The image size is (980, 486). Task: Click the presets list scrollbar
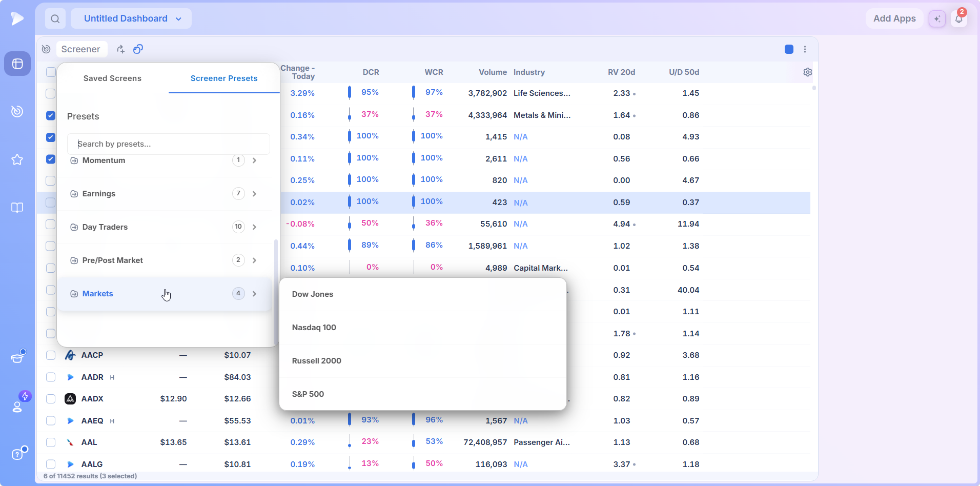(x=276, y=292)
